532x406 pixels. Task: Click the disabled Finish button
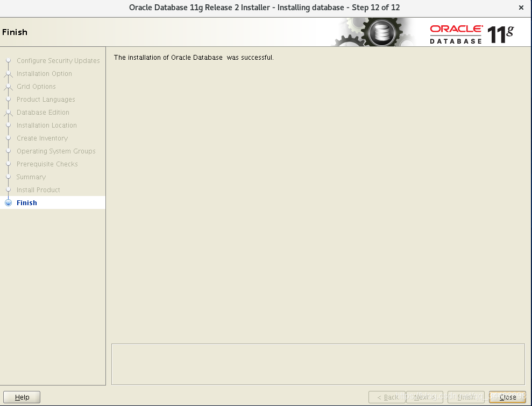coord(466,397)
